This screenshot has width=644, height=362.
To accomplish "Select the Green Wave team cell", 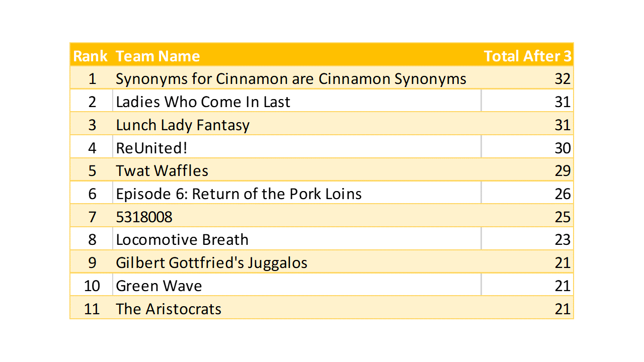I will point(159,286).
